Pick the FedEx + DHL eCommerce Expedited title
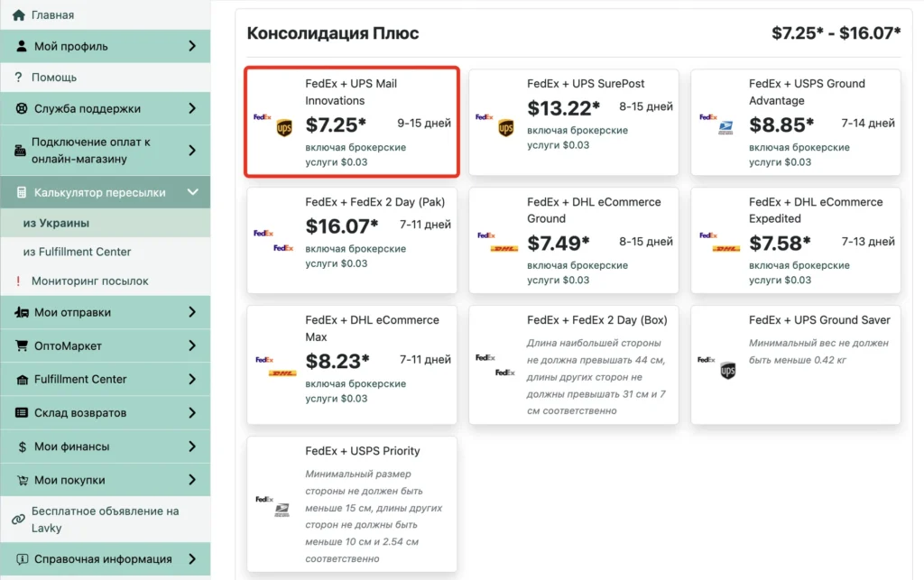This screenshot has width=924, height=580. (816, 210)
